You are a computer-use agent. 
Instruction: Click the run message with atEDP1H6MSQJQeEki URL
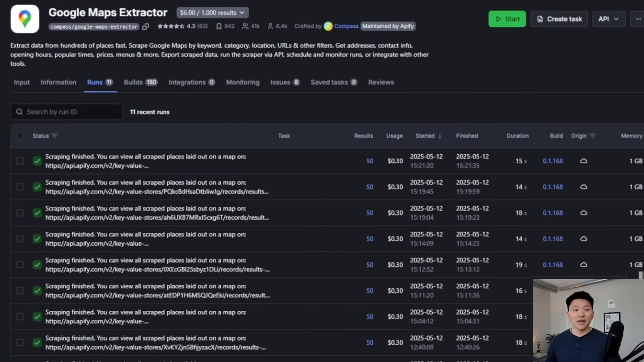coord(158,291)
